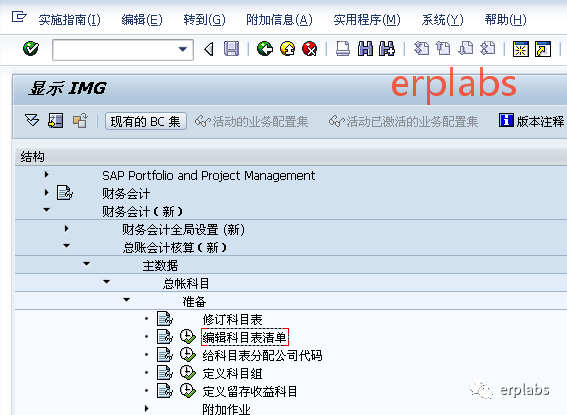
Task: Open documentation icon next to 财务会计
Action: [65, 193]
